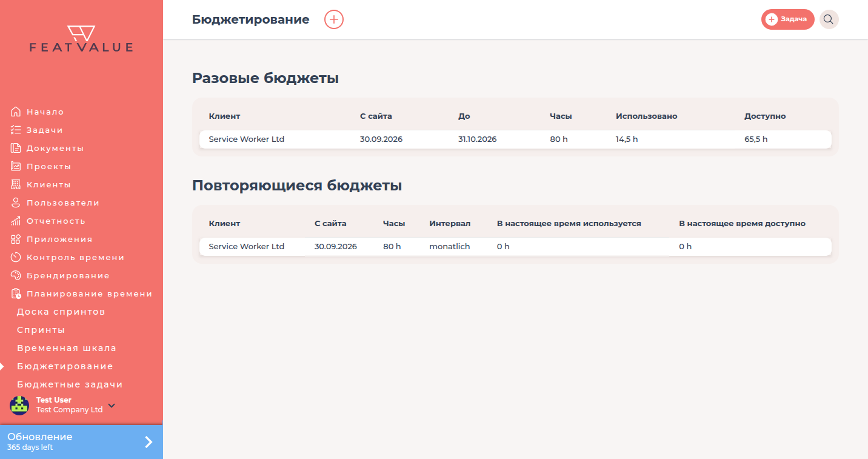Open the recurring budget row with monatlich
868x459 pixels.
click(x=515, y=247)
